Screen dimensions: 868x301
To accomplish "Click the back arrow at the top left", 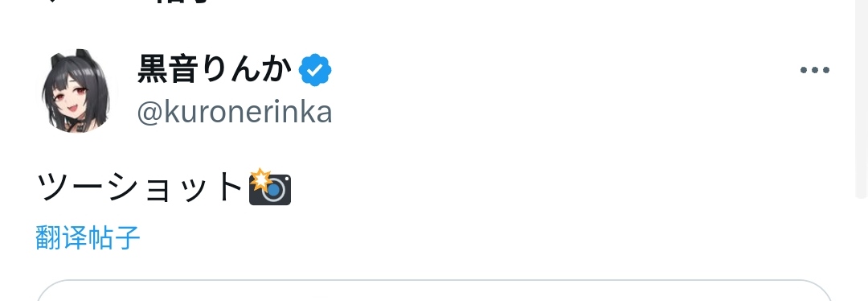I will (51, 2).
